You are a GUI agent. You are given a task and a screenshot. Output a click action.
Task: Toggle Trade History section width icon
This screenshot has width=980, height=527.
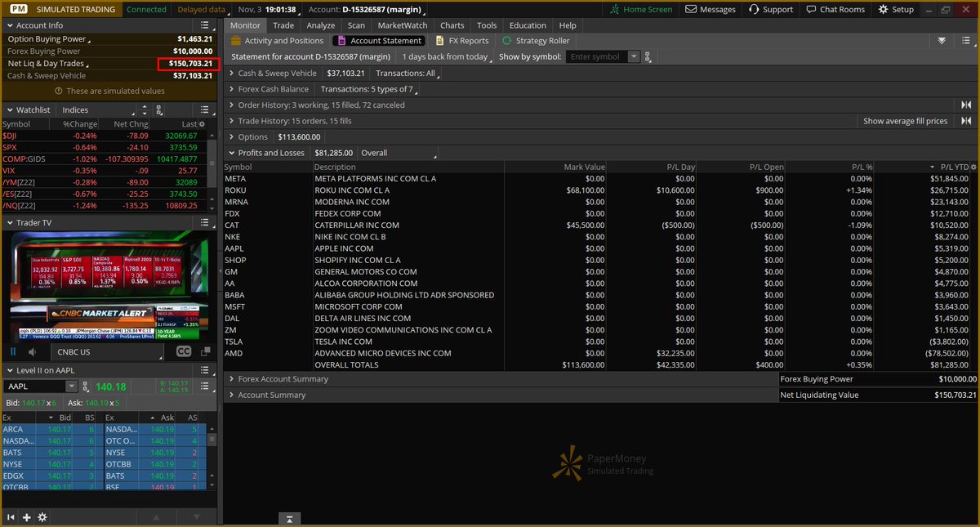(x=966, y=121)
